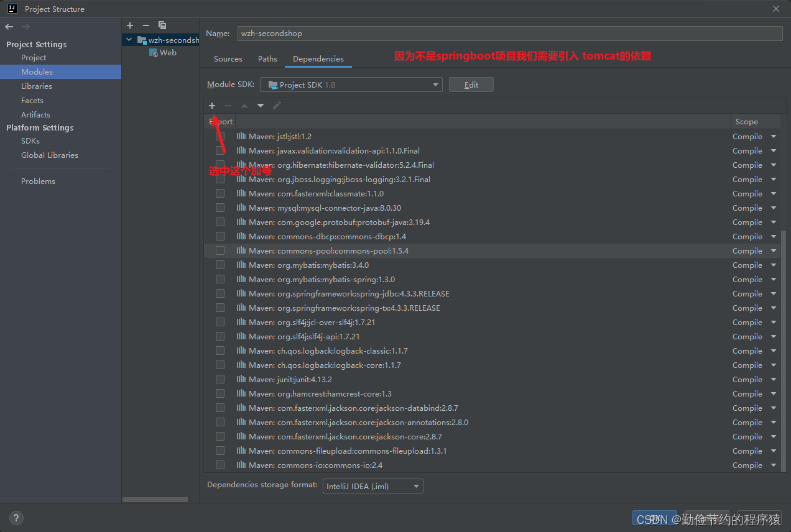Image resolution: width=791 pixels, height=532 pixels.
Task: Switch to the Paths tab
Action: [267, 58]
